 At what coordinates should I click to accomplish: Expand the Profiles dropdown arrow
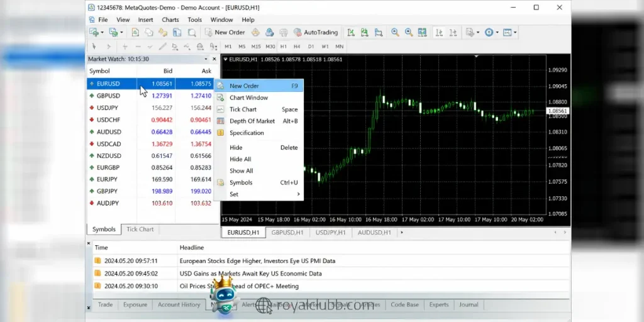click(x=121, y=33)
